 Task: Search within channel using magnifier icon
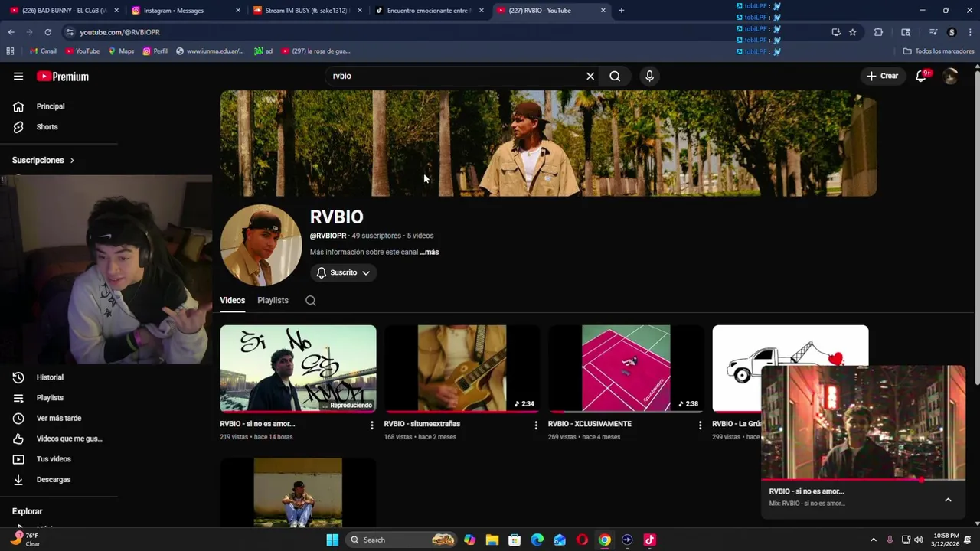point(311,301)
